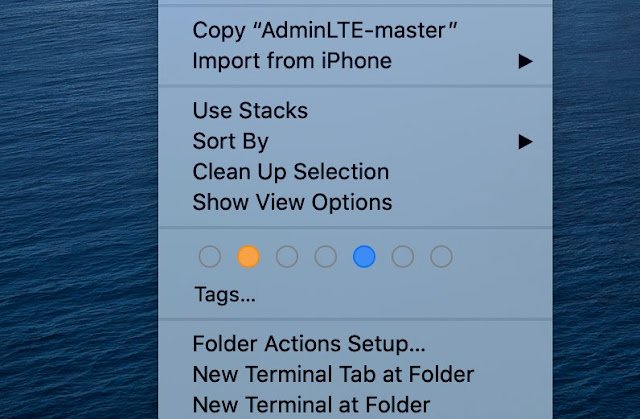
Task: Click the last tag circle in the row
Action: click(441, 257)
